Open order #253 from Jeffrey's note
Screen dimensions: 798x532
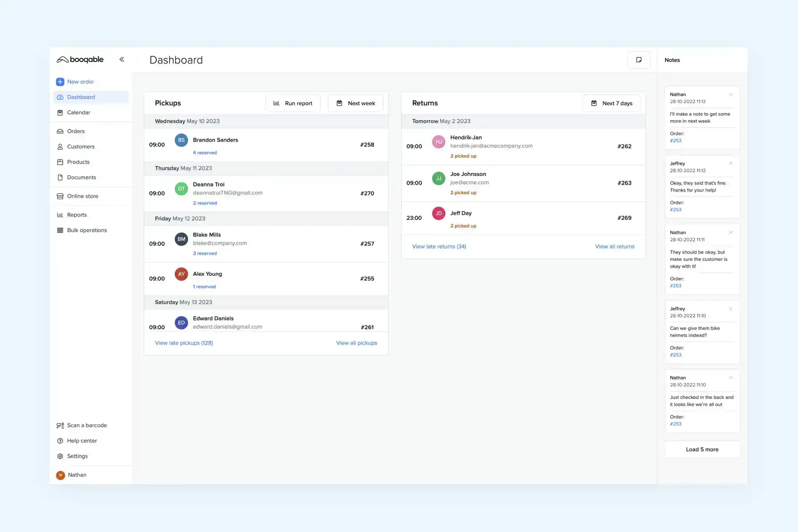[x=675, y=355]
